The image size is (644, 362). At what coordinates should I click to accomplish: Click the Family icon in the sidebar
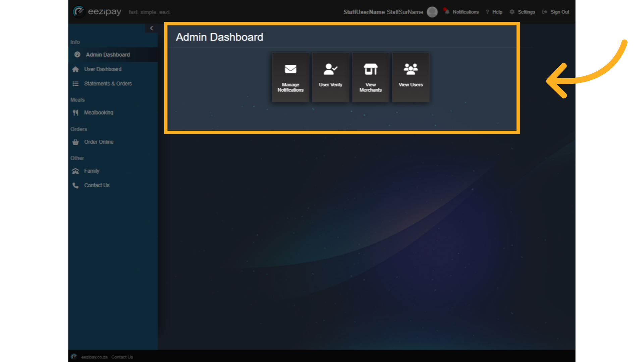tap(75, 171)
